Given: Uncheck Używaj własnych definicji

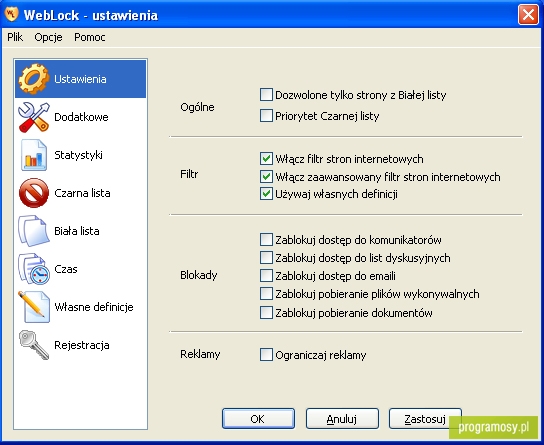Looking at the screenshot, I should click(266, 194).
